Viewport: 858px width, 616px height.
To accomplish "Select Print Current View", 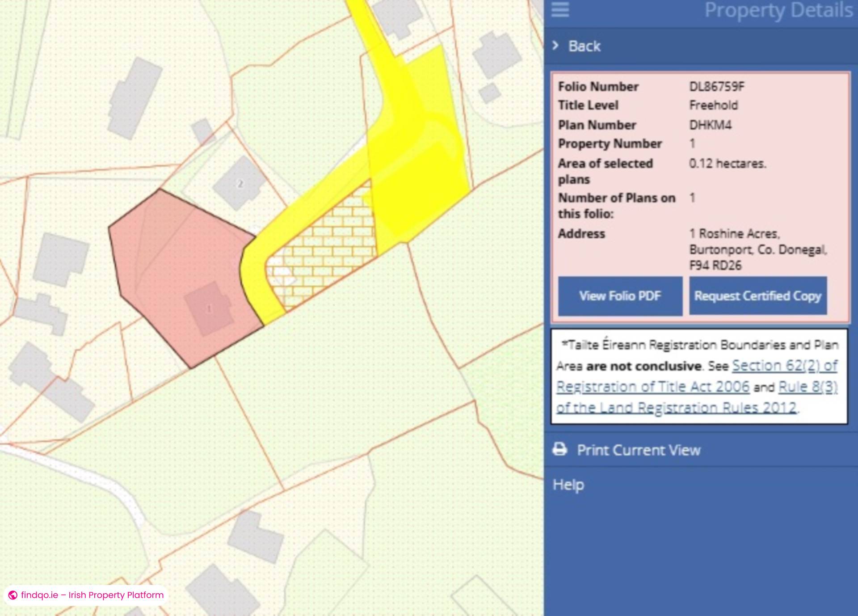I will pos(639,450).
